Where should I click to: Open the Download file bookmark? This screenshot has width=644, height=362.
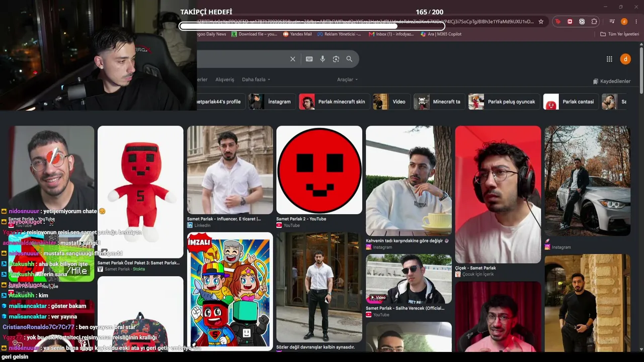pos(254,34)
